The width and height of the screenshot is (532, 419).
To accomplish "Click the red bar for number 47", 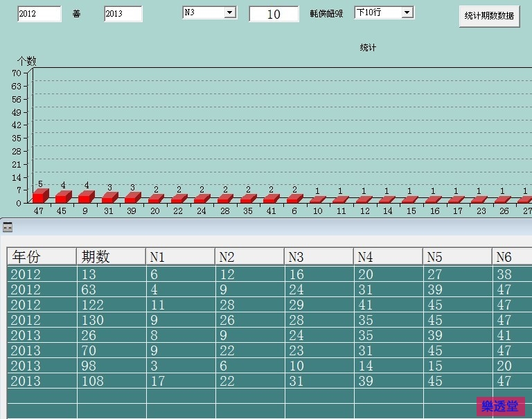I will click(40, 195).
